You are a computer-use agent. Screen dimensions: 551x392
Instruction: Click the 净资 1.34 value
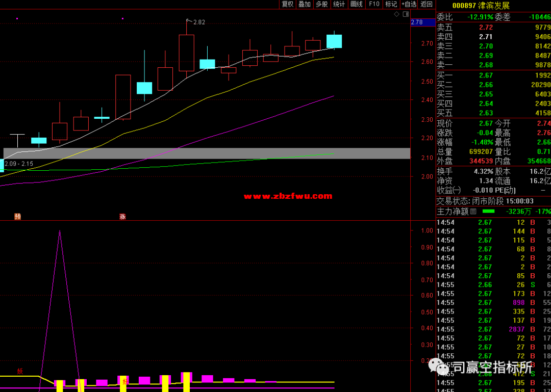[x=486, y=181]
